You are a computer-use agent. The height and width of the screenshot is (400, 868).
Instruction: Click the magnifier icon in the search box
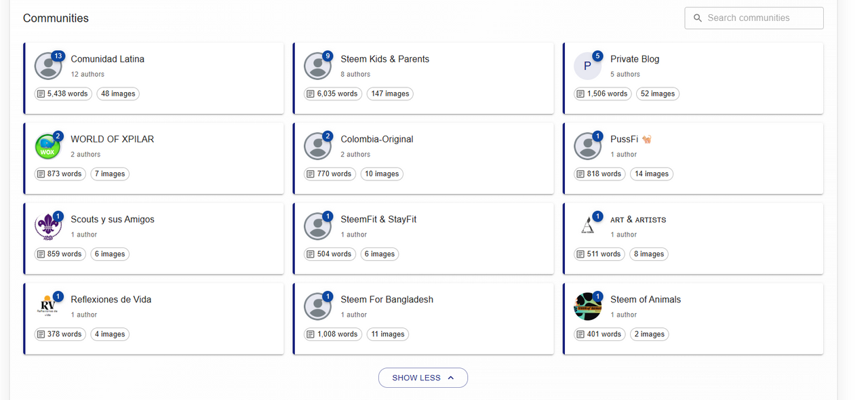point(698,18)
